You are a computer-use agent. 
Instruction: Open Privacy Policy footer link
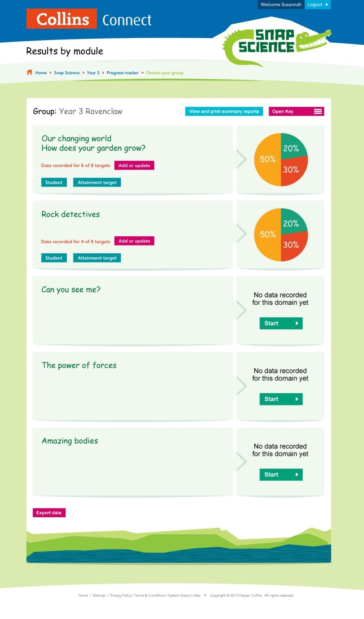pos(121,595)
